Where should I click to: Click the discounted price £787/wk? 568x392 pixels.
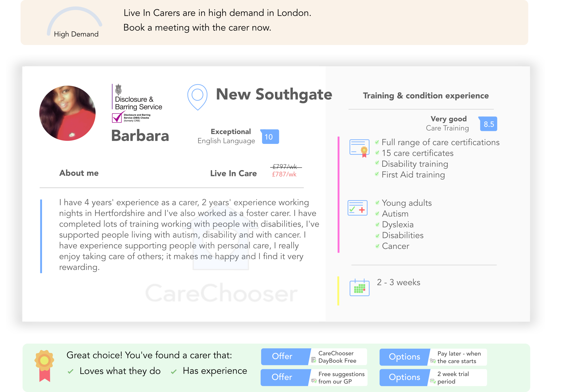click(284, 174)
